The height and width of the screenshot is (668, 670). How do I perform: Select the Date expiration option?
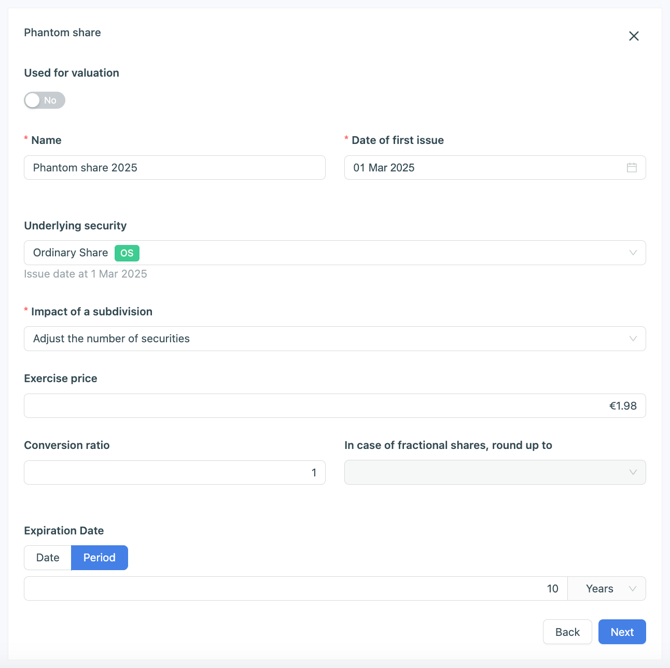(x=48, y=558)
